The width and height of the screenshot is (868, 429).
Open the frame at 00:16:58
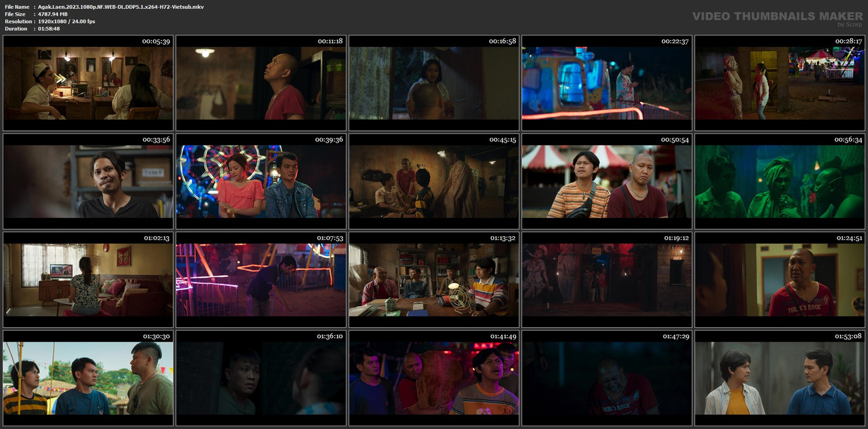[434, 83]
